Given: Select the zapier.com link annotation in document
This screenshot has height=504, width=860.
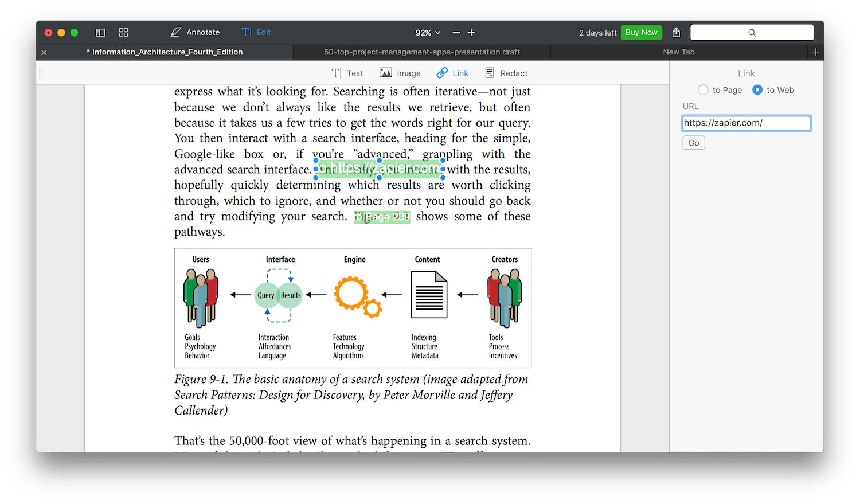Looking at the screenshot, I should pos(379,169).
